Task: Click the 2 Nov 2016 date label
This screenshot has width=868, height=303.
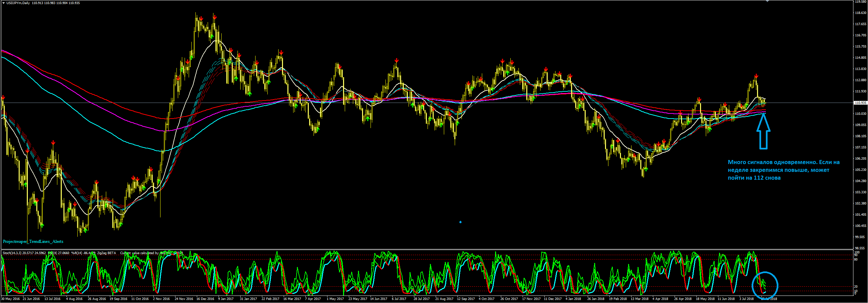Action: point(161,299)
